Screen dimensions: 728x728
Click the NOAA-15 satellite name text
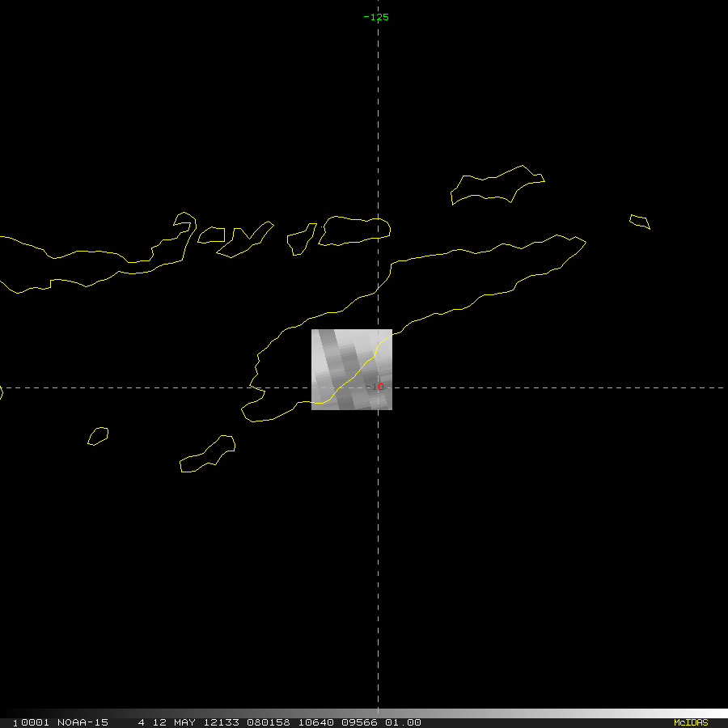point(83,722)
